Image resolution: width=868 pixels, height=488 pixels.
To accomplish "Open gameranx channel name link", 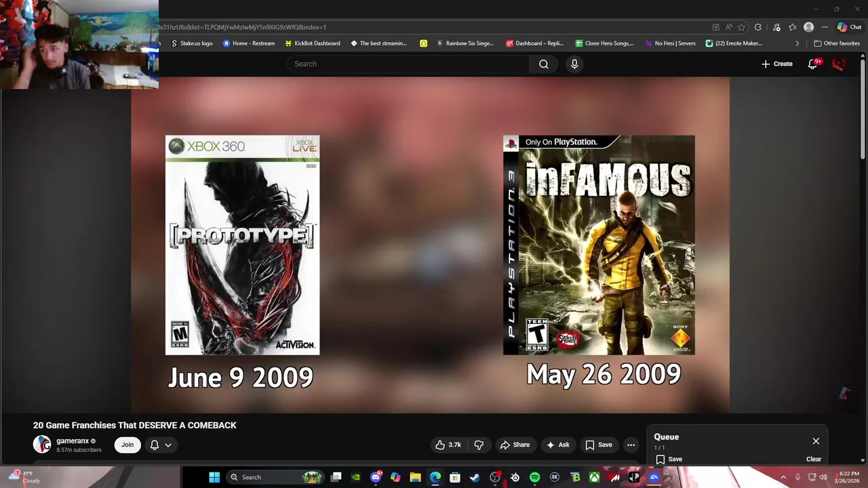I will pyautogui.click(x=73, y=441).
